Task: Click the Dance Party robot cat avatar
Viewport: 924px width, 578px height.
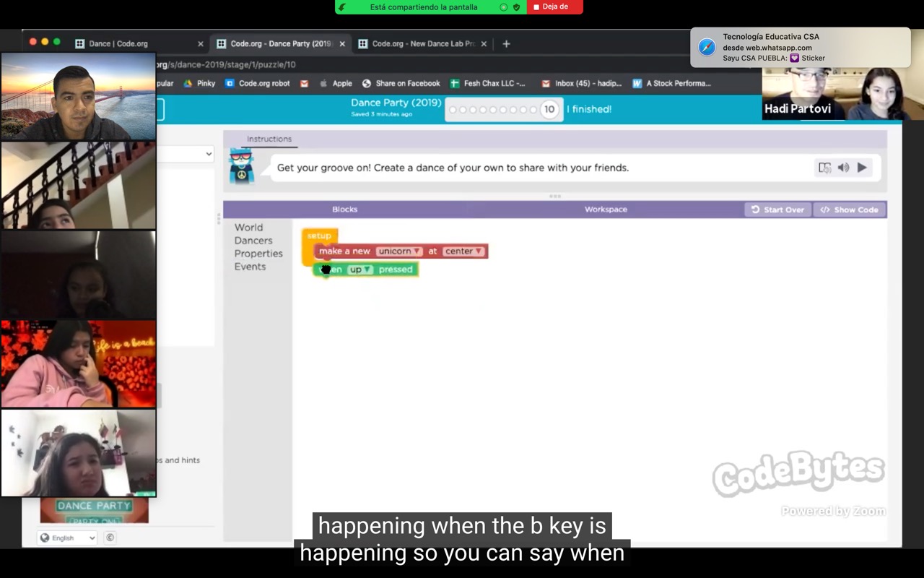Action: [241, 166]
